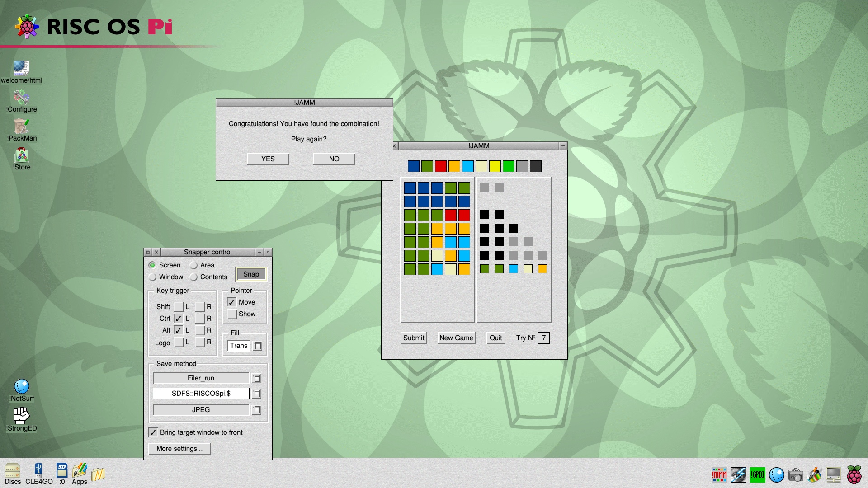Click the Snapper control window title bar
868x488 pixels.
[x=208, y=252]
